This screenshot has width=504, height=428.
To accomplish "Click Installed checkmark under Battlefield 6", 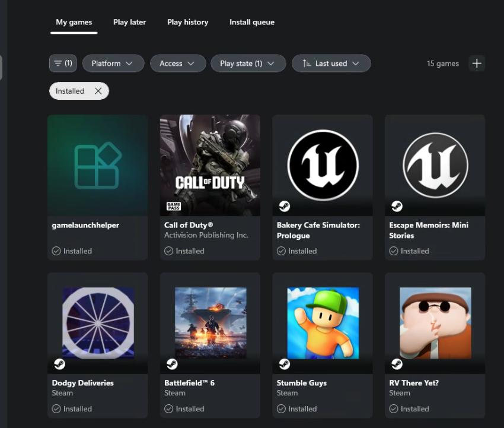I will point(169,409).
